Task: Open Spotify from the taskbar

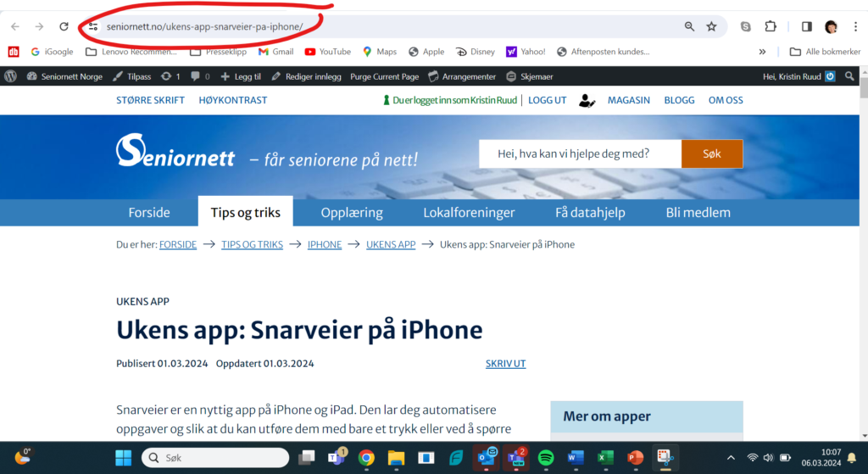Action: [x=546, y=458]
